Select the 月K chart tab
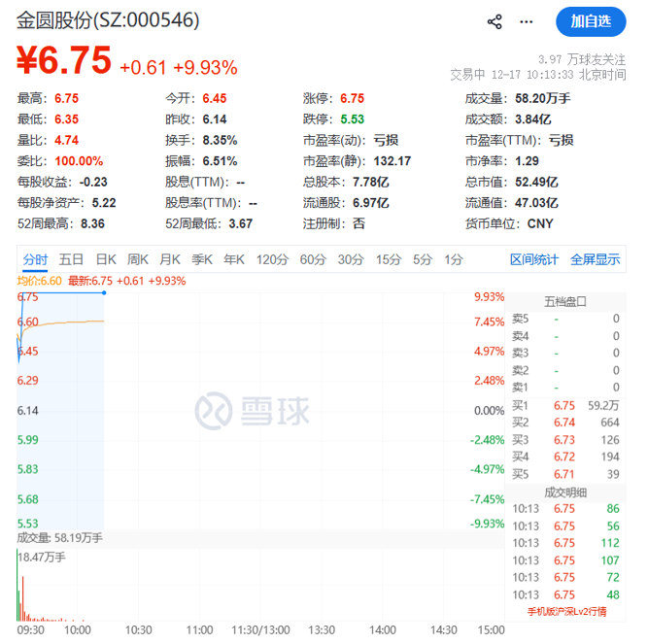This screenshot has height=644, width=648. click(x=170, y=259)
